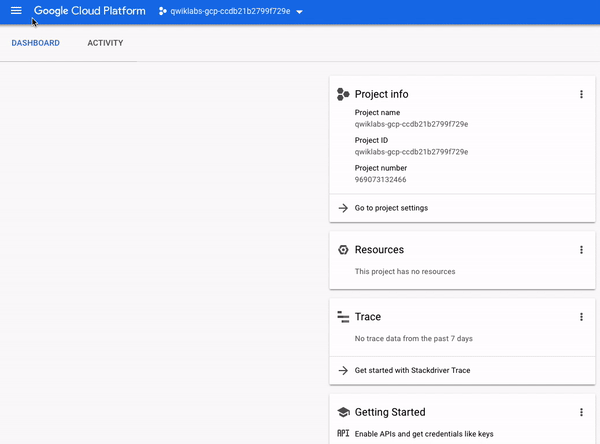Click project name qwiklabs-gcp-ccdb21b2799f729e in header

230,11
